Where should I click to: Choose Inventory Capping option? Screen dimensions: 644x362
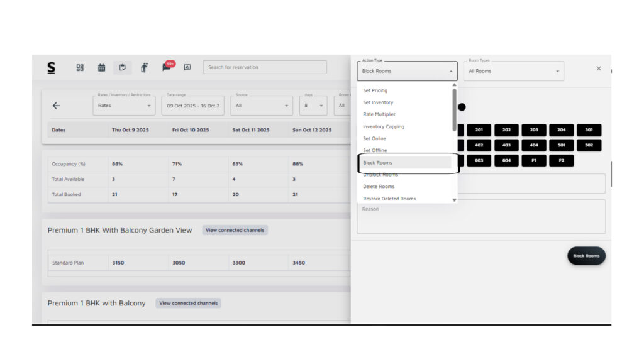coord(383,126)
